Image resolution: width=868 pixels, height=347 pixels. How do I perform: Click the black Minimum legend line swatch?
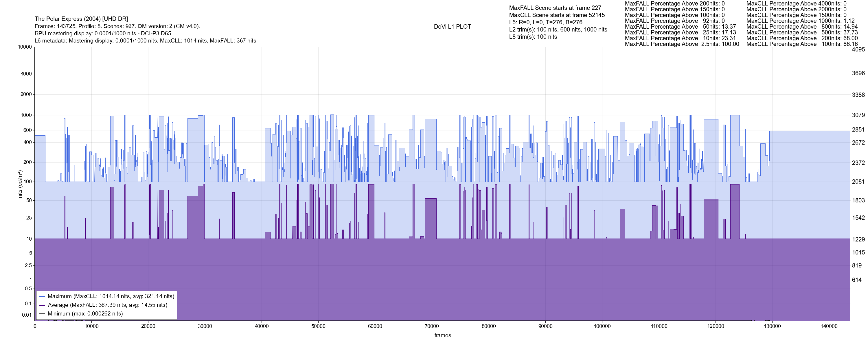42,314
